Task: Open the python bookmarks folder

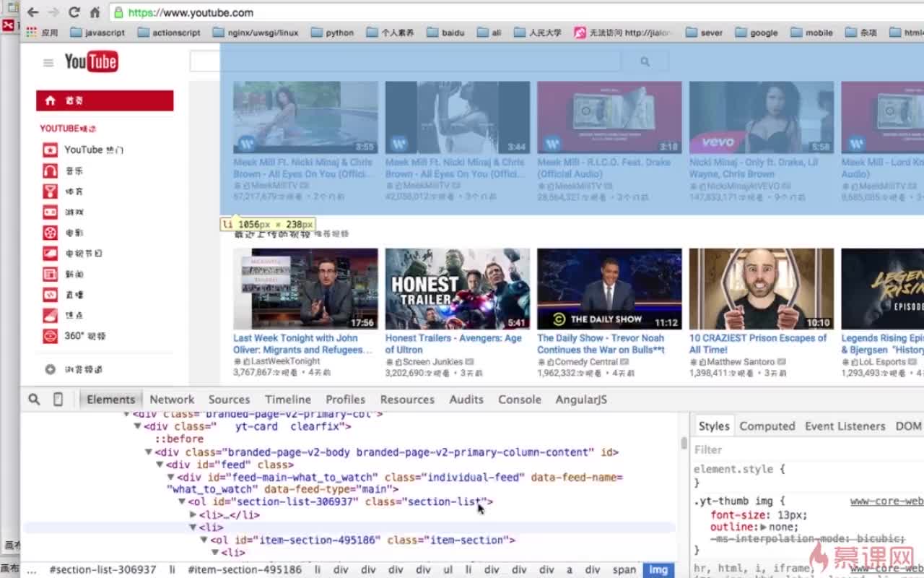Action: pos(332,33)
